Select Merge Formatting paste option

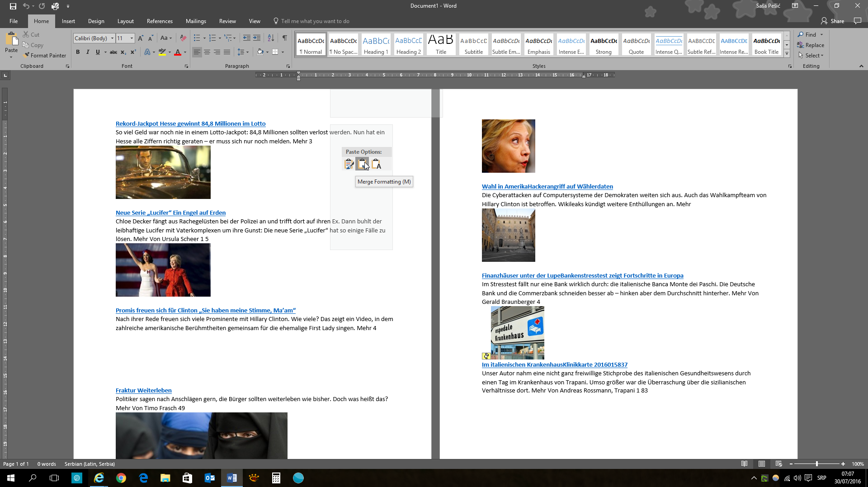(362, 165)
